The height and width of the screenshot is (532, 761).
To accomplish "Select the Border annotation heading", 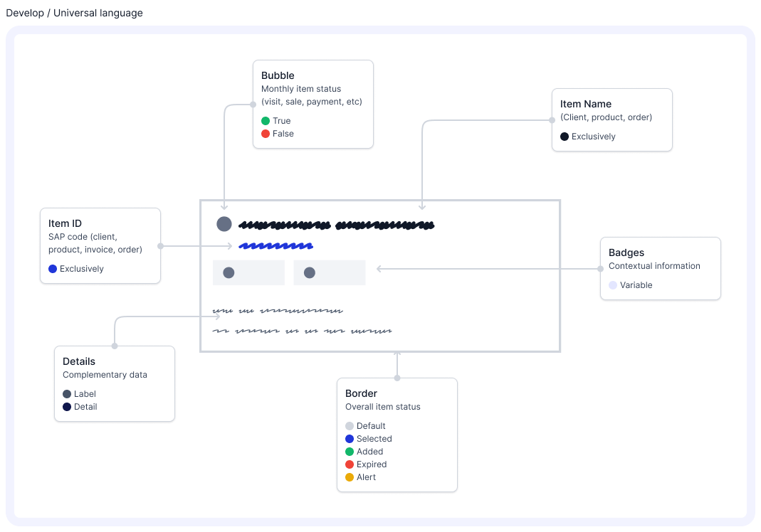I will point(361,393).
